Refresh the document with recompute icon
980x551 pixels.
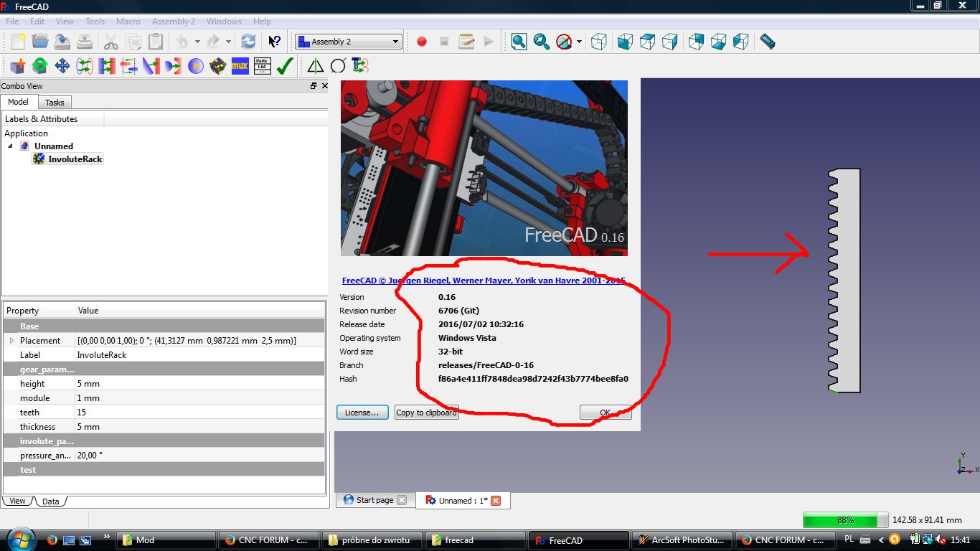point(248,42)
